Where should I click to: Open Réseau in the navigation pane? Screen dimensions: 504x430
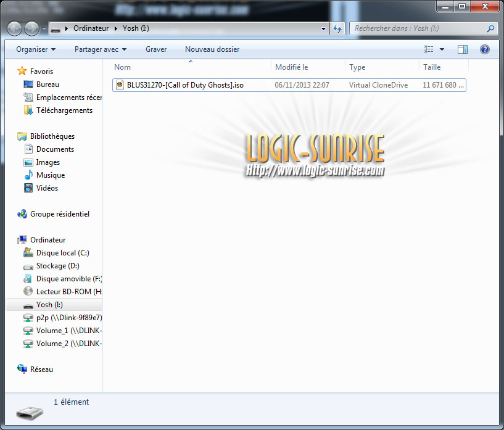click(x=41, y=370)
